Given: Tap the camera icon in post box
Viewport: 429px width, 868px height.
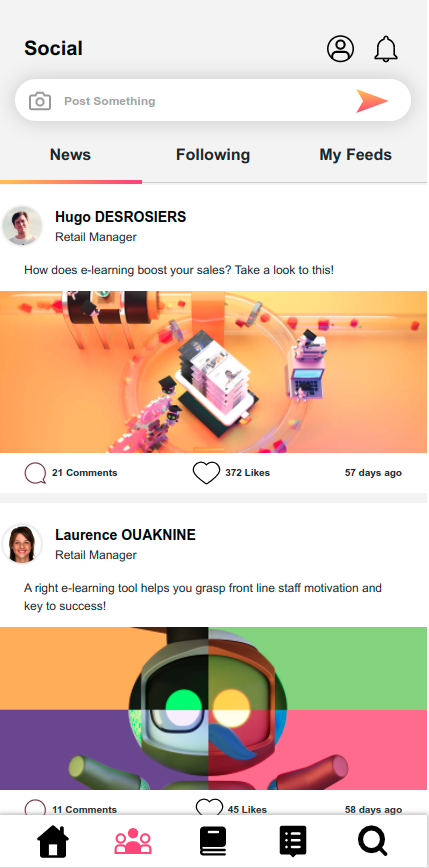Looking at the screenshot, I should 40,101.
